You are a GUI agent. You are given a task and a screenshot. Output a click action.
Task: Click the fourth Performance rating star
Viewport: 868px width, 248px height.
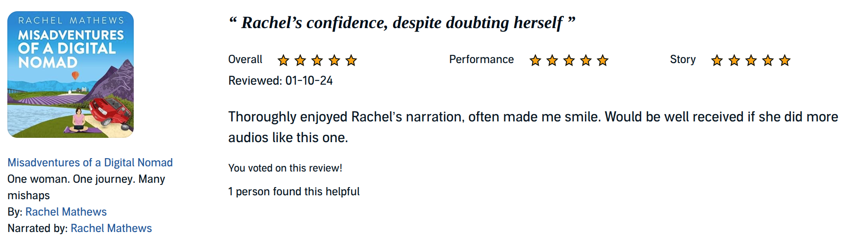pyautogui.click(x=586, y=60)
